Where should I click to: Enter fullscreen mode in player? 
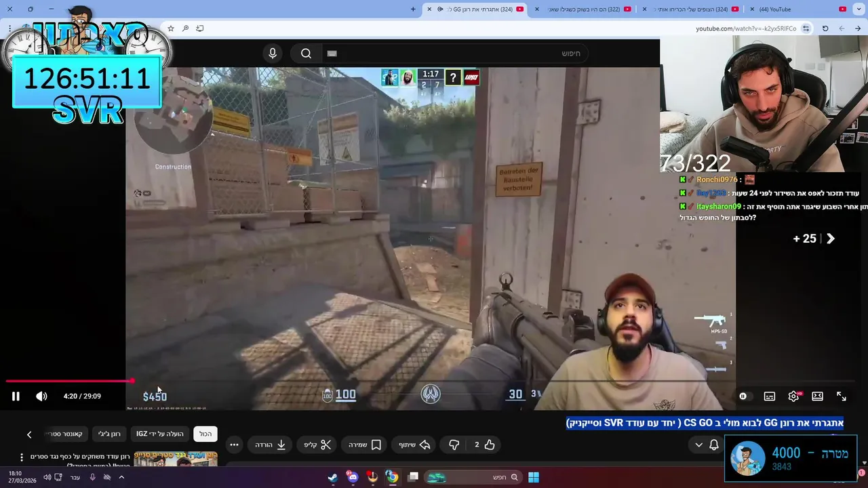[842, 396]
